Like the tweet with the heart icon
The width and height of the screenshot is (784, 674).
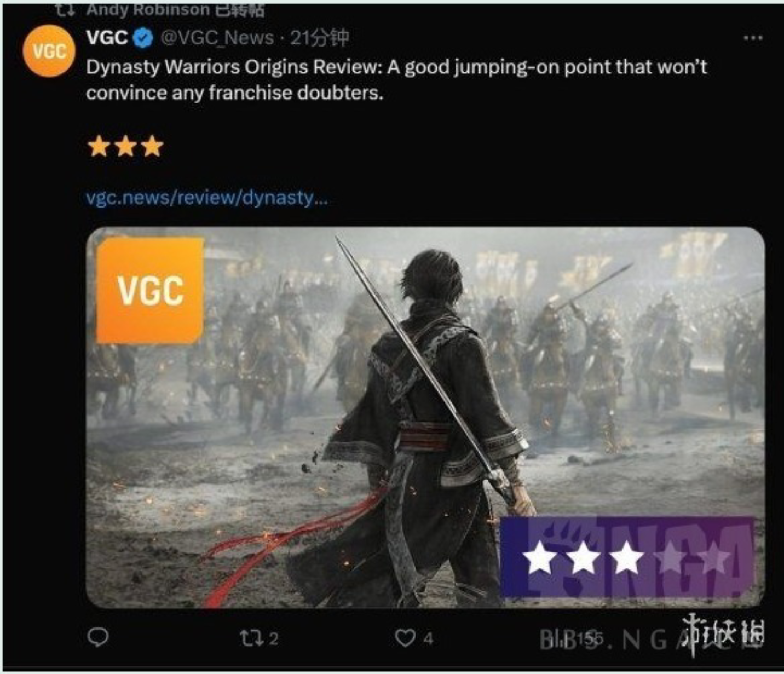[405, 638]
